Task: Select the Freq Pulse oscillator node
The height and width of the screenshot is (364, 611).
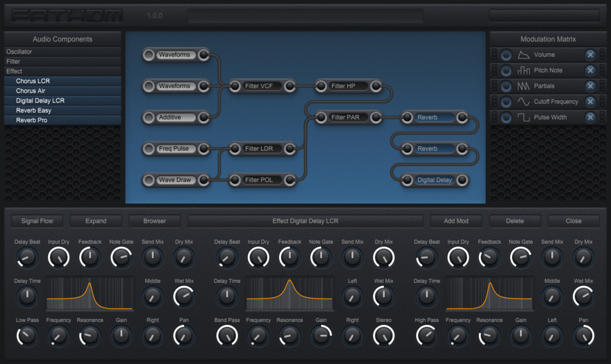Action: pos(176,148)
